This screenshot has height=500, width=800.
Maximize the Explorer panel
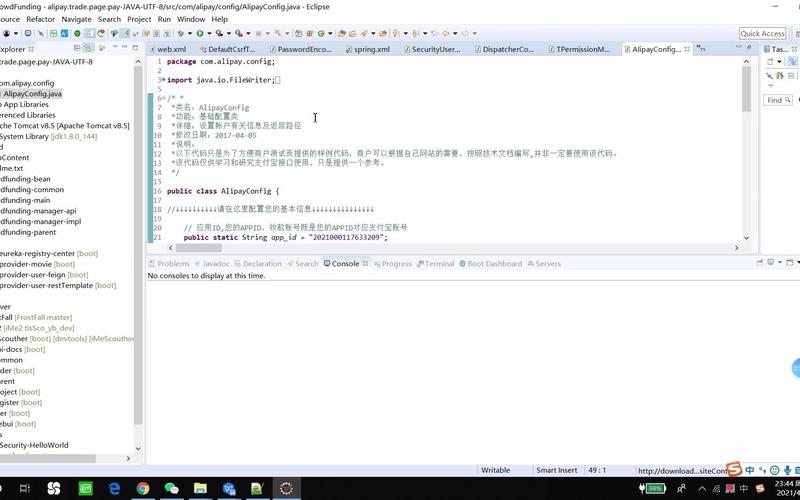click(x=135, y=47)
